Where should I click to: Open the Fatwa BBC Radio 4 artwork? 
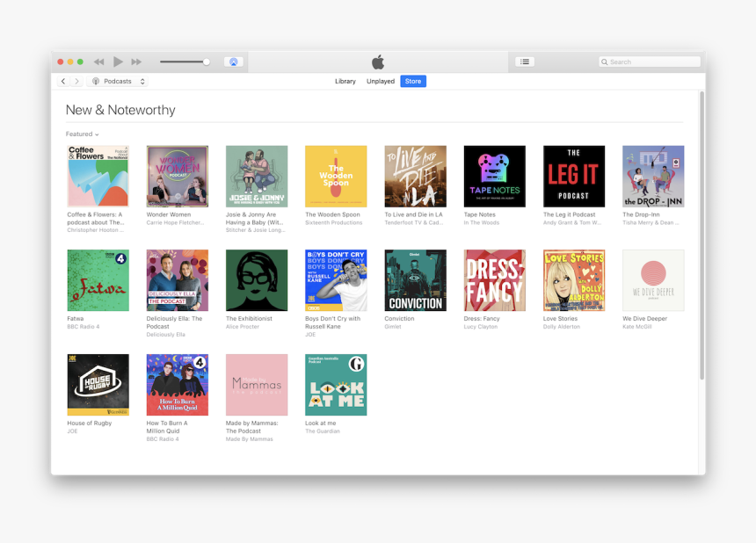point(98,280)
